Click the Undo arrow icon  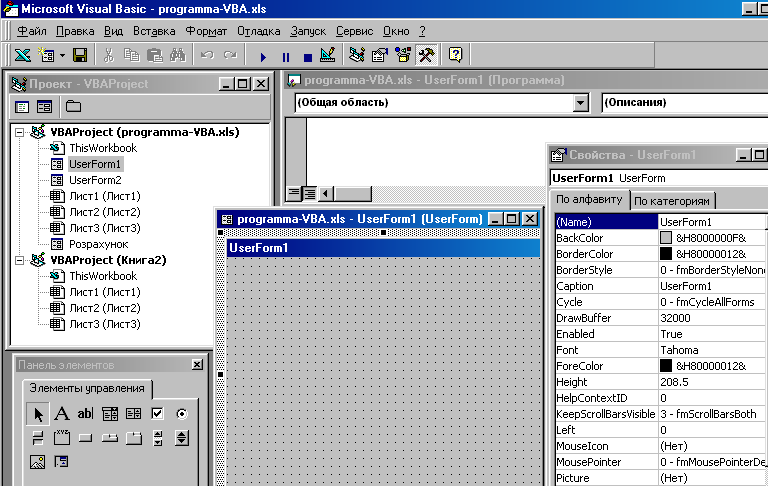(x=207, y=55)
